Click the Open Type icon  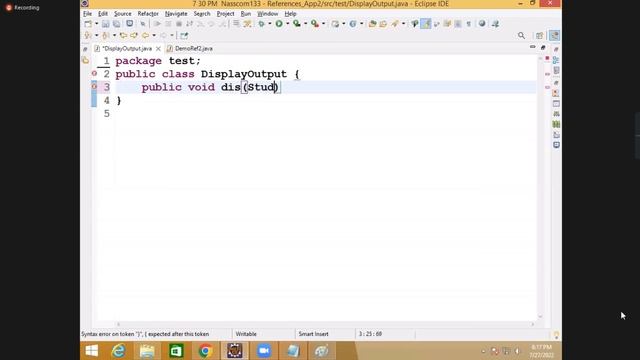coord(372,24)
